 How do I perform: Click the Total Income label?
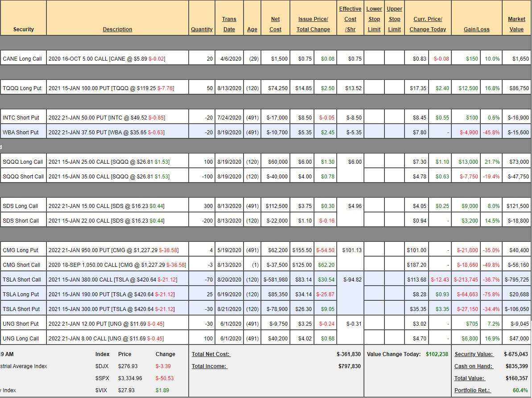pos(209,366)
